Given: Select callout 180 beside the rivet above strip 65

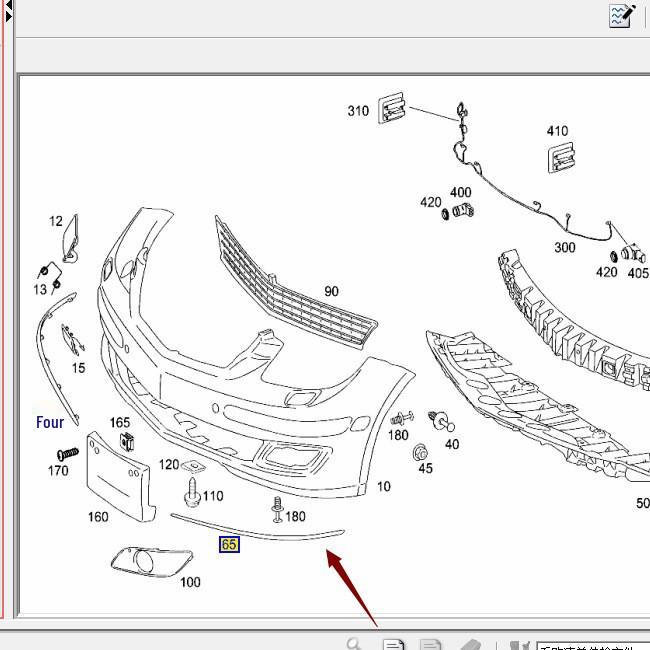Looking at the screenshot, I should [x=295, y=516].
